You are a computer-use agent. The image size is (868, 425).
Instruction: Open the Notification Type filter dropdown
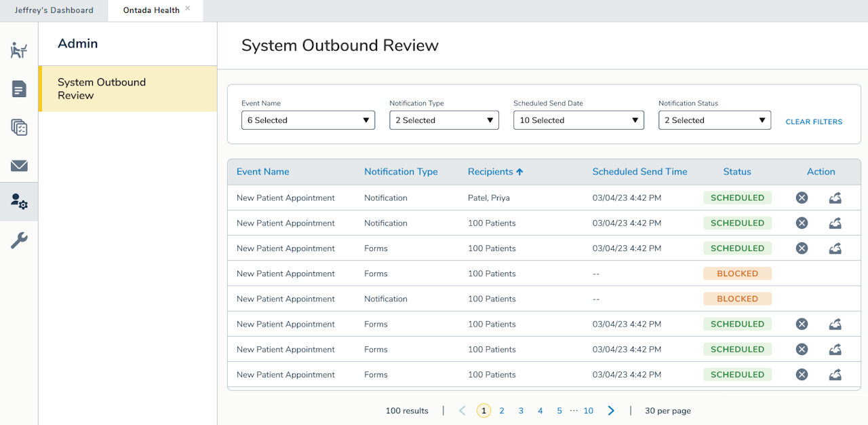443,119
